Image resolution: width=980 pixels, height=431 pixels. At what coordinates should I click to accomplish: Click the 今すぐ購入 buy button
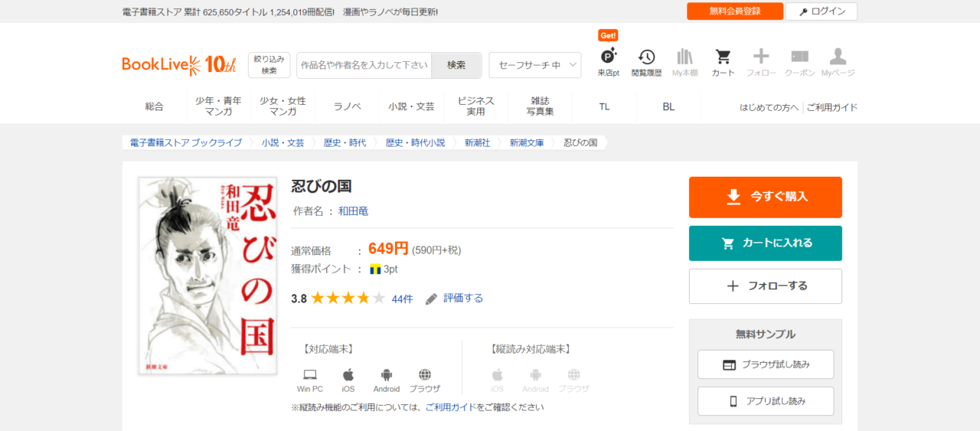click(x=765, y=197)
